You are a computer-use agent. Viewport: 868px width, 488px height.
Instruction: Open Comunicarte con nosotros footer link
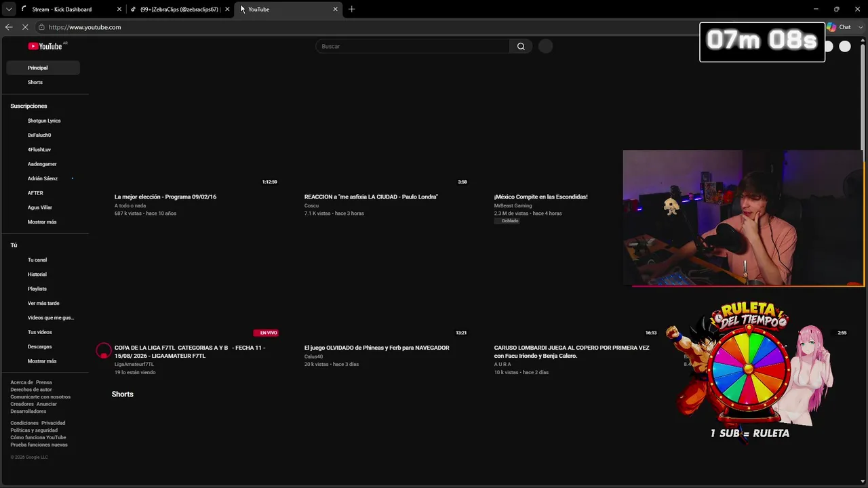pos(40,397)
